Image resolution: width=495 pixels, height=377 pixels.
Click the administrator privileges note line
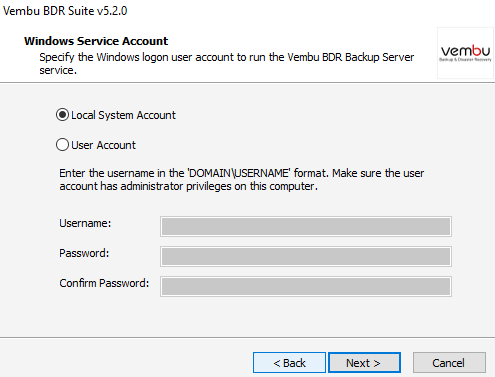pyautogui.click(x=189, y=186)
